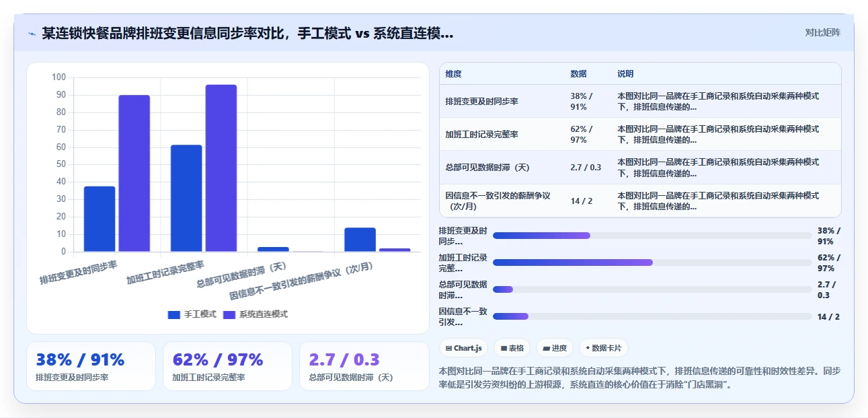Click the summary paragraph below the chips
This screenshot has height=418, width=868.
[x=639, y=378]
